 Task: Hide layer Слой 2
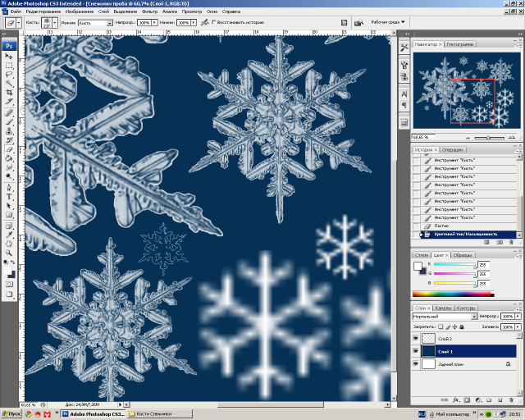(x=416, y=339)
